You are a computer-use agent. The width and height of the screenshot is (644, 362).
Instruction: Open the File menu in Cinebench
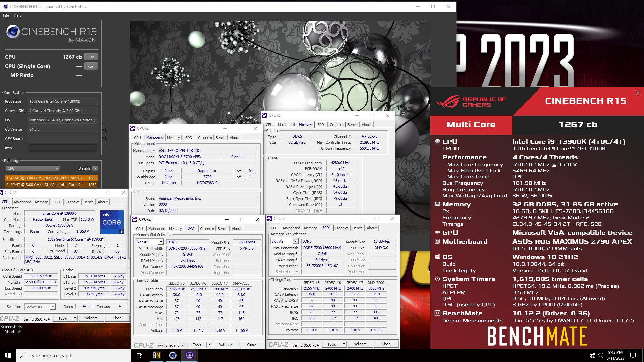[x=6, y=15]
